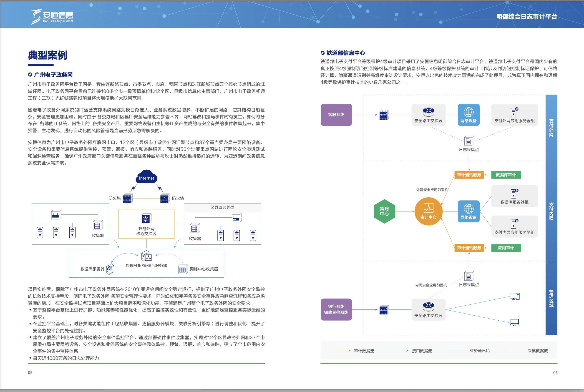This screenshot has height=392, width=584.
Task: Open the 审计中心 orange circle icon
Action: click(x=428, y=211)
